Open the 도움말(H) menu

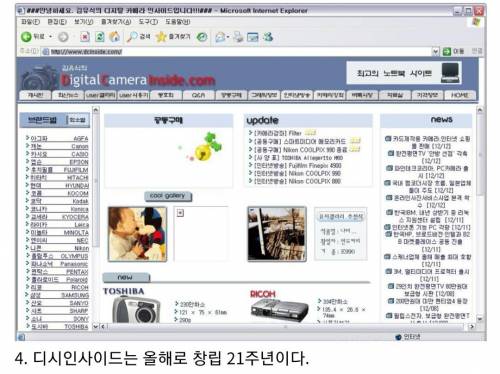(177, 22)
